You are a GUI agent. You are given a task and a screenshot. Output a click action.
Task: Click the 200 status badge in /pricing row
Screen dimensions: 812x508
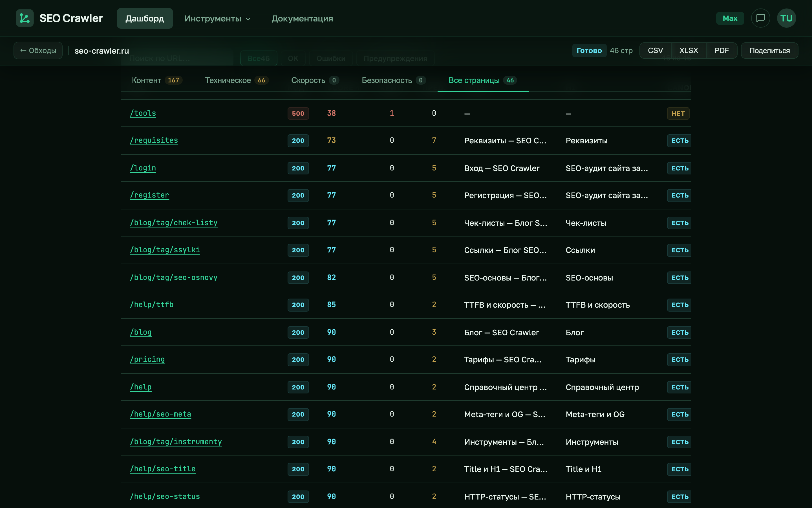[x=298, y=360]
